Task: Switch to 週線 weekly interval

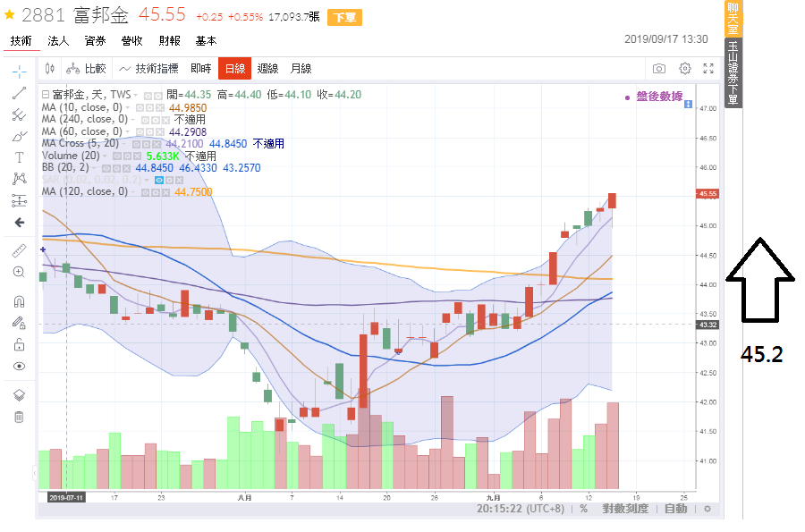Action: [x=267, y=68]
